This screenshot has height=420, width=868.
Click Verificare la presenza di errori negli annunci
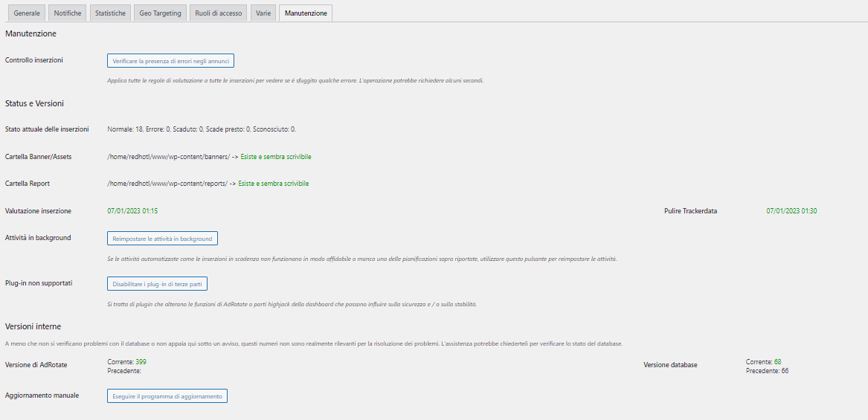tap(171, 61)
